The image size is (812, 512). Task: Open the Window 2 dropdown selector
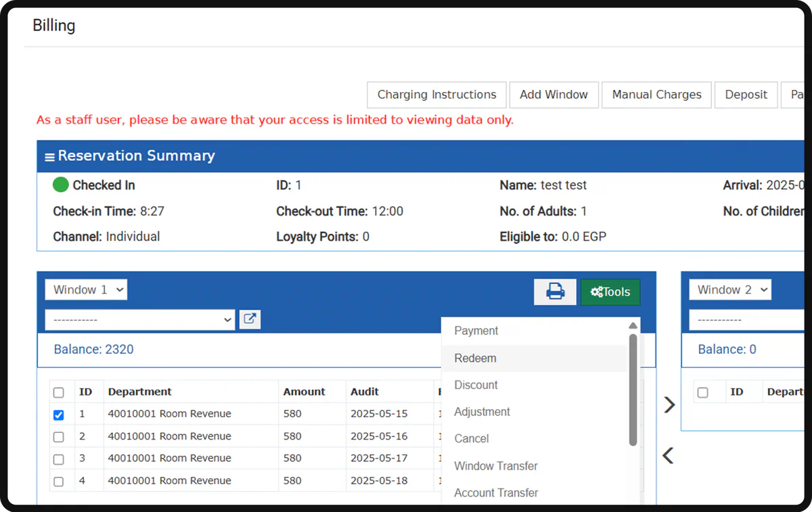click(x=730, y=289)
